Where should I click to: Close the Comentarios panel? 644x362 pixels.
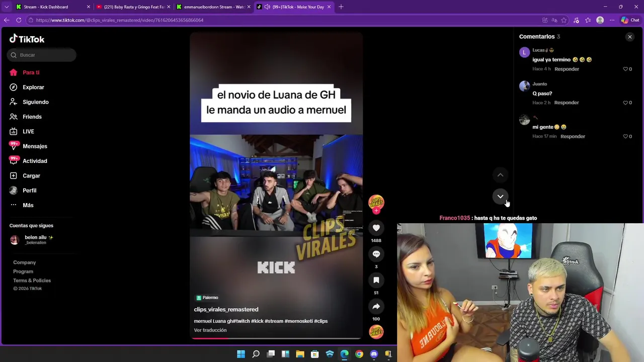click(629, 37)
